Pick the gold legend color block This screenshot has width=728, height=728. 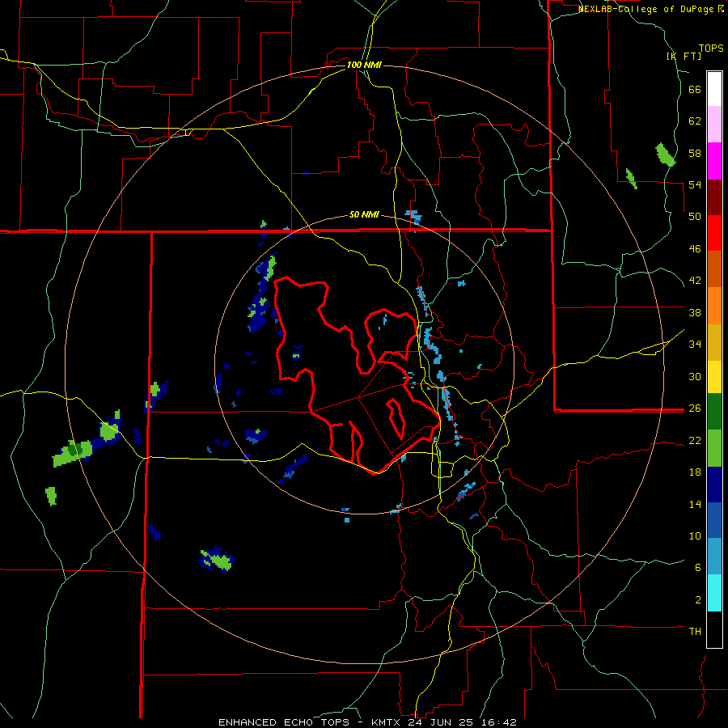click(714, 342)
